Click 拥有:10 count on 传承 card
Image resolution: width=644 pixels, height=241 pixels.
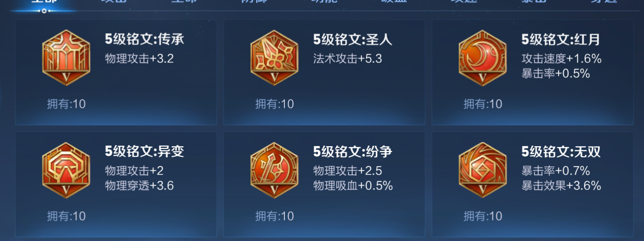pos(66,104)
